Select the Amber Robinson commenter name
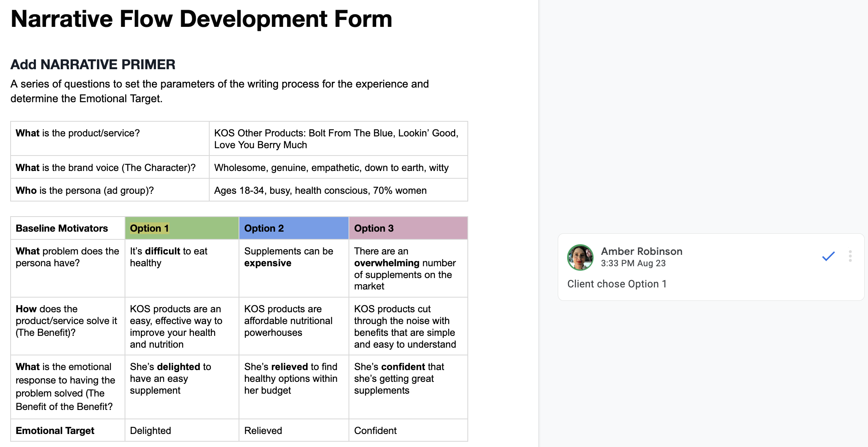 tap(642, 251)
